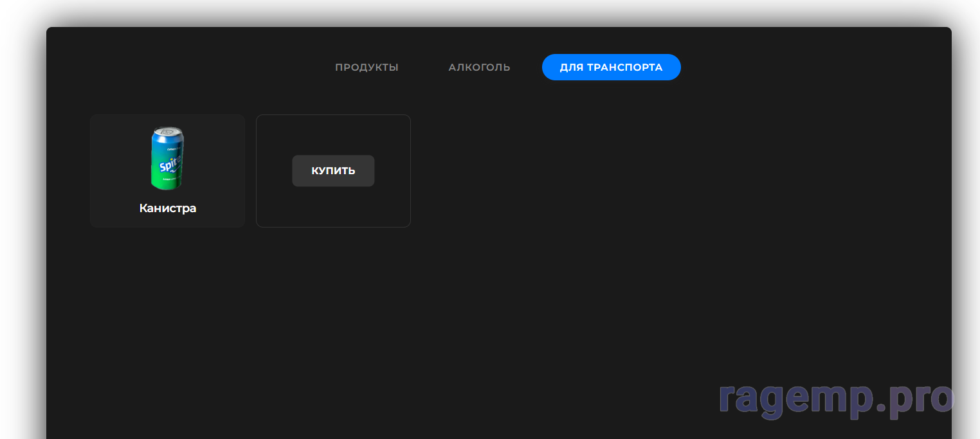
Task: Go to the products category ПРОДУКТЫ
Action: coord(367,67)
